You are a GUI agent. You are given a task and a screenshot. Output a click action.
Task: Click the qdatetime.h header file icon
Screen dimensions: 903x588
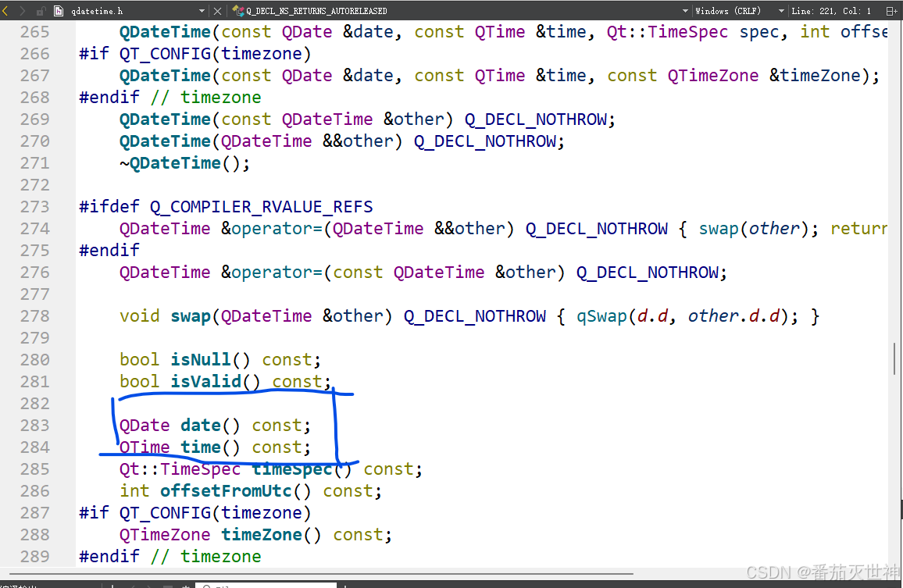58,11
